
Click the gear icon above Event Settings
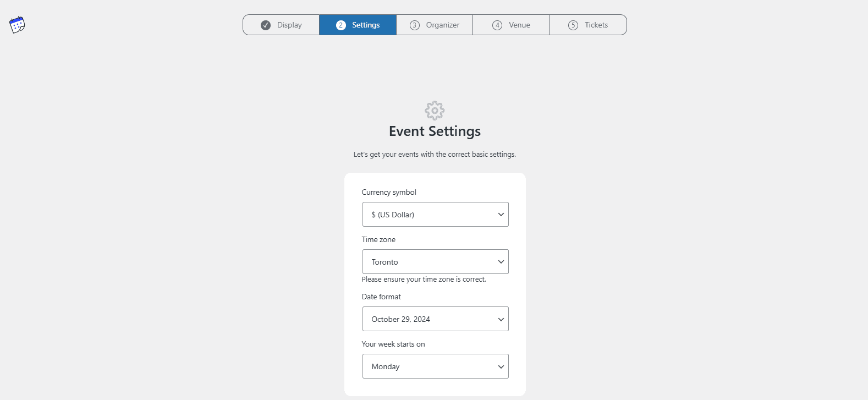pos(435,111)
